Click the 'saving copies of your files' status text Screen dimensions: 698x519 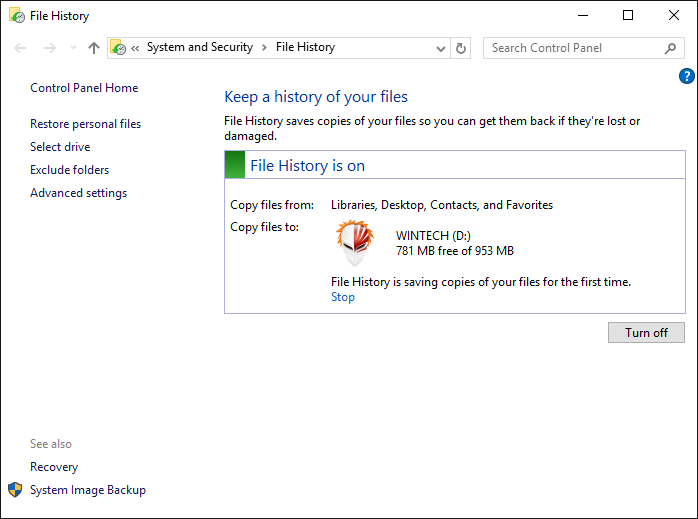481,282
